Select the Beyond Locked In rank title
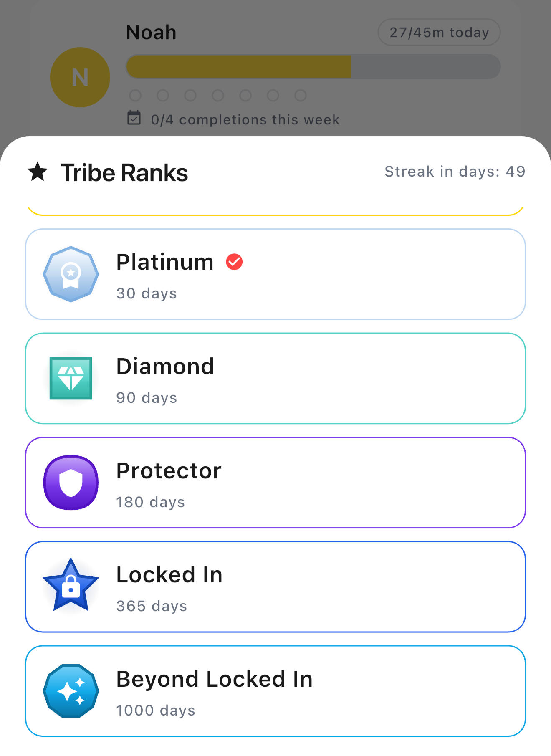The width and height of the screenshot is (551, 756). click(214, 679)
